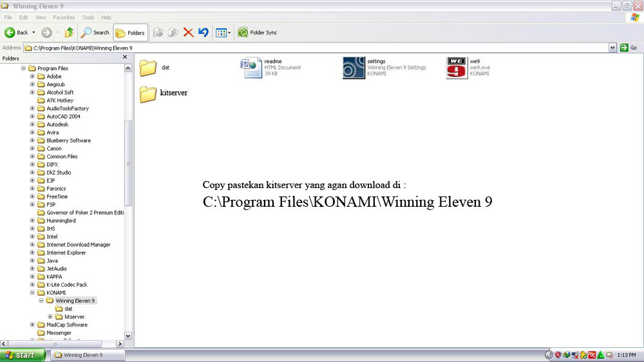Viewport: 644px width, 362px height.
Task: Expand the Adobe folder node
Action: pyautogui.click(x=32, y=76)
